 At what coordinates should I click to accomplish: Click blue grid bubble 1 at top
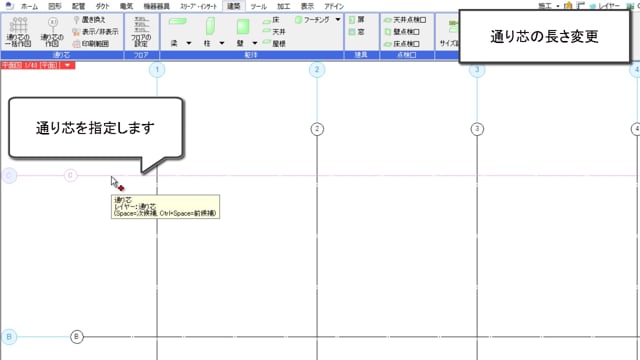[x=157, y=70]
